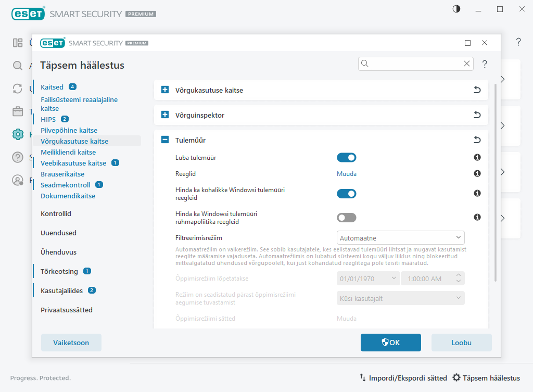Reset Võrguinspektor section with revert arrow
The width and height of the screenshot is (533, 392).
(477, 115)
